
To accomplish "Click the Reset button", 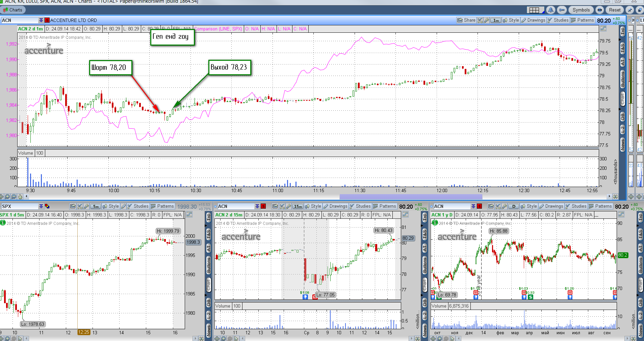I will click(615, 10).
